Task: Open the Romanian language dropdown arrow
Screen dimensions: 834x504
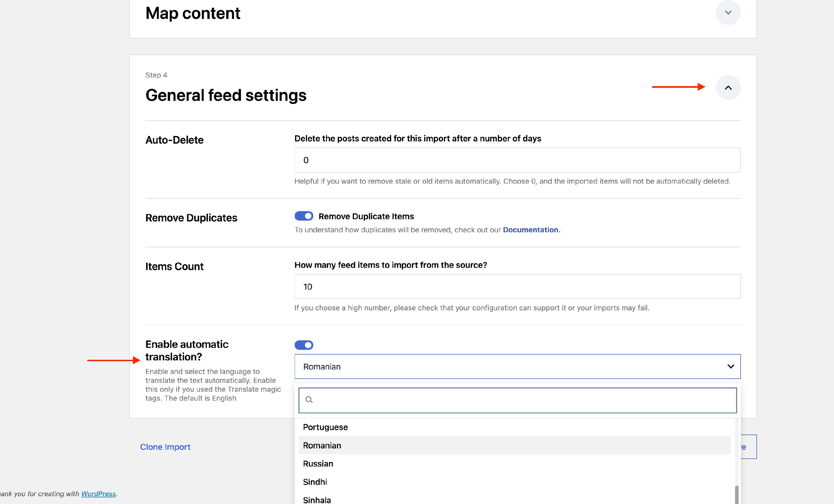Action: coord(730,366)
